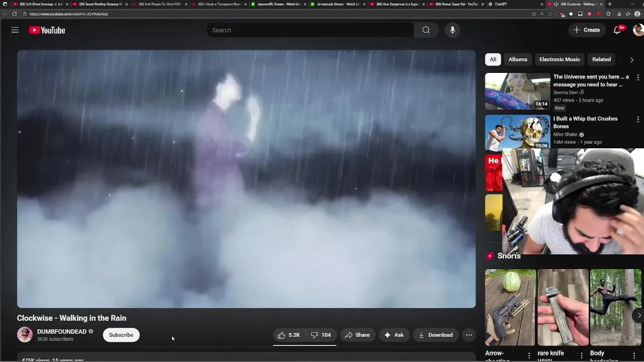Open the Body hardening Short
Screen dimensions: 644x362
[616, 307]
